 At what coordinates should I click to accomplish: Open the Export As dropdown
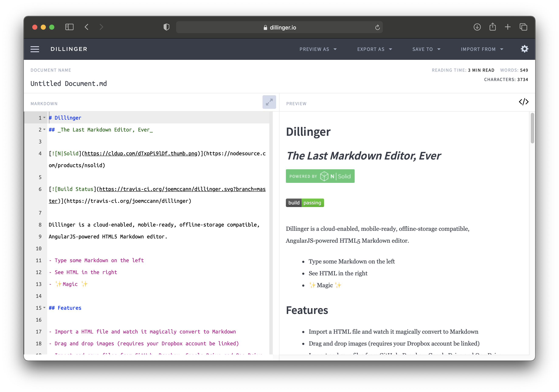click(x=374, y=49)
